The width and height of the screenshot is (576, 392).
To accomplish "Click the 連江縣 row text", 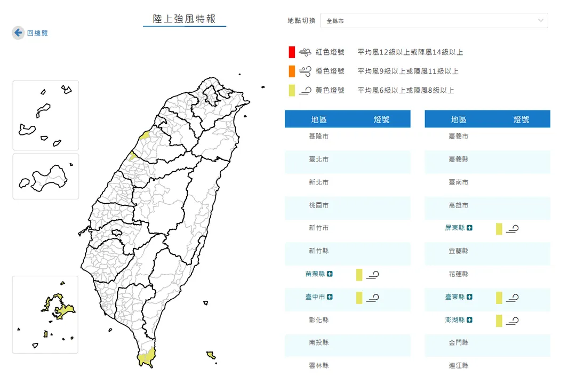I will [x=459, y=365].
